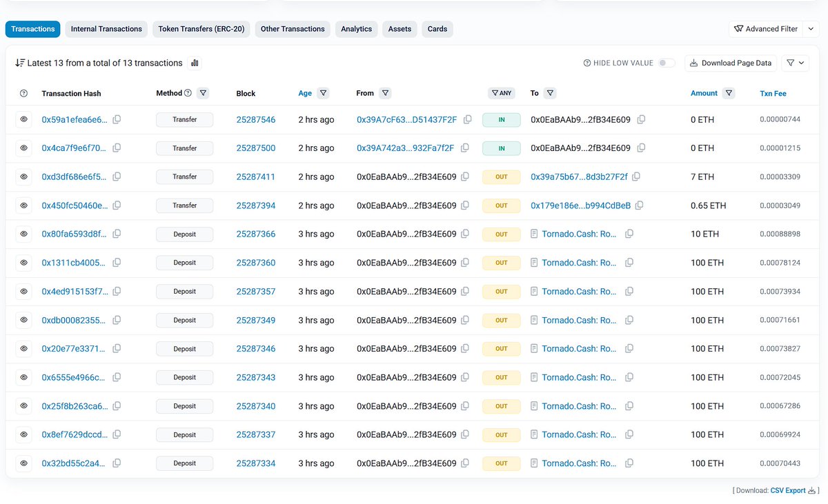This screenshot has height=504, width=828.
Task: Switch to Token Transfers (ERC-20) tab
Action: click(x=201, y=29)
